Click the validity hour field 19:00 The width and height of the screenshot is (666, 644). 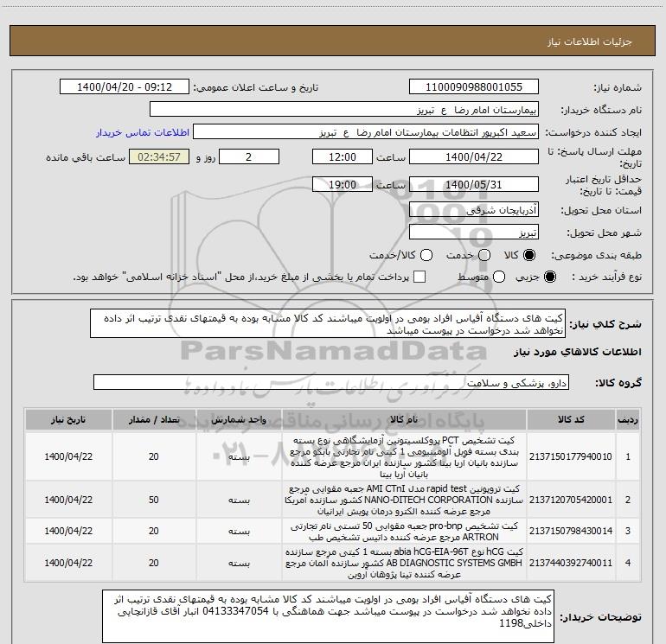coord(343,184)
